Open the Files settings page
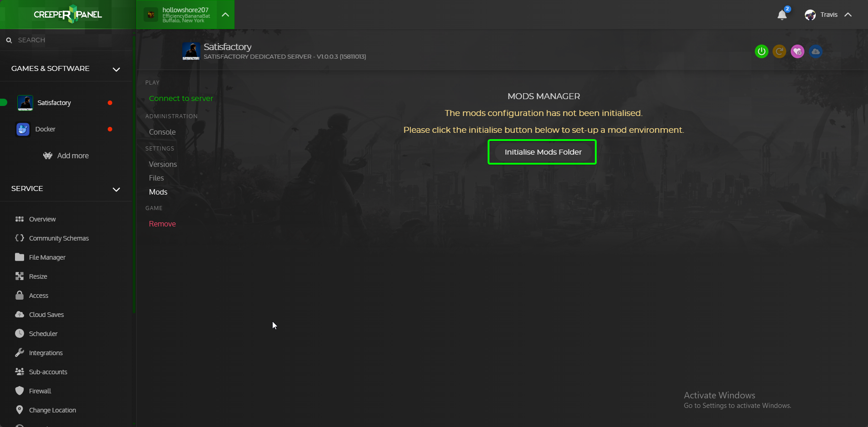Image resolution: width=868 pixels, height=427 pixels. click(156, 178)
